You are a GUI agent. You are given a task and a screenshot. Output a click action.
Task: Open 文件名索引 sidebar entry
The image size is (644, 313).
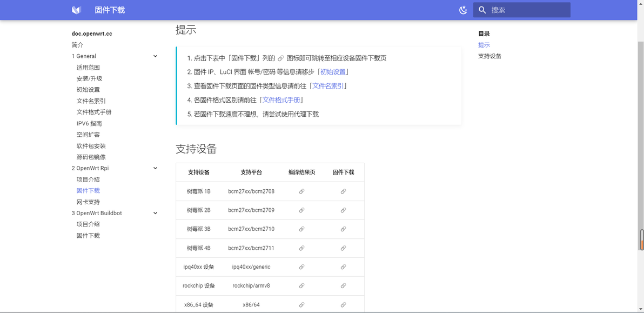(91, 101)
